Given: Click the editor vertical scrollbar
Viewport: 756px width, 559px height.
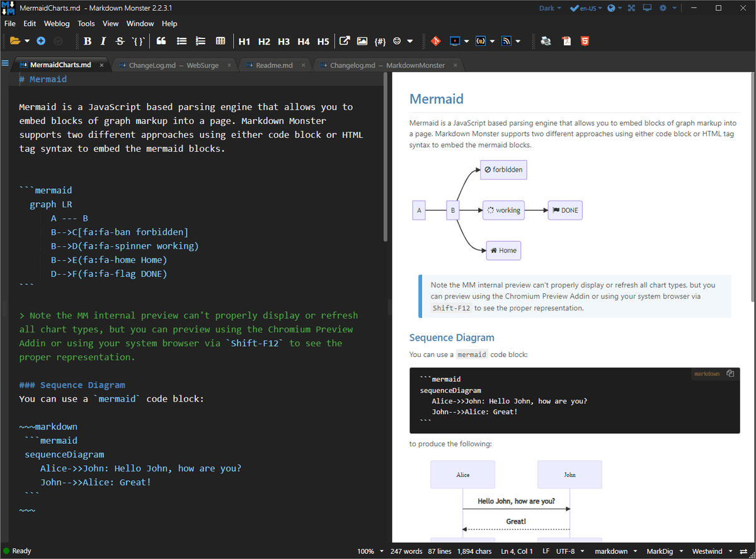Looking at the screenshot, I should [x=385, y=157].
